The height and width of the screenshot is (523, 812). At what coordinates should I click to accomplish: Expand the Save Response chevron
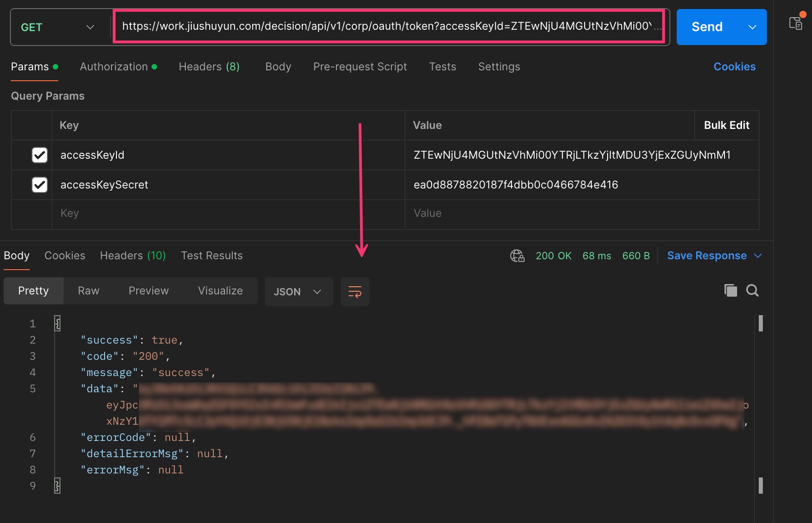758,256
